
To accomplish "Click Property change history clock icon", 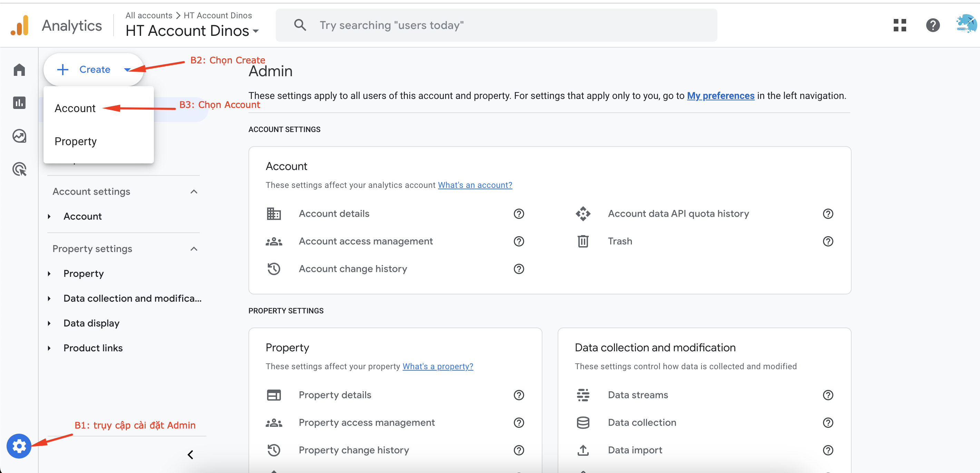I will click(274, 450).
